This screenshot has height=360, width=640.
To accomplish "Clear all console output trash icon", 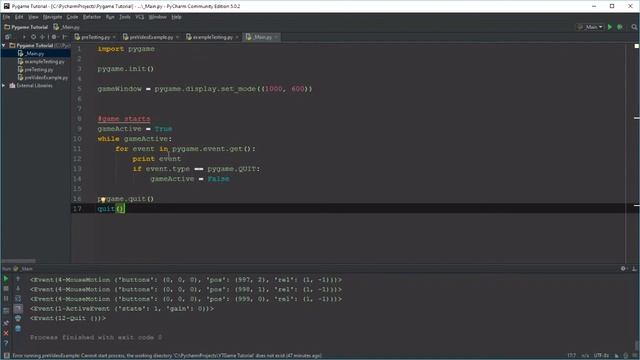I will point(18,328).
